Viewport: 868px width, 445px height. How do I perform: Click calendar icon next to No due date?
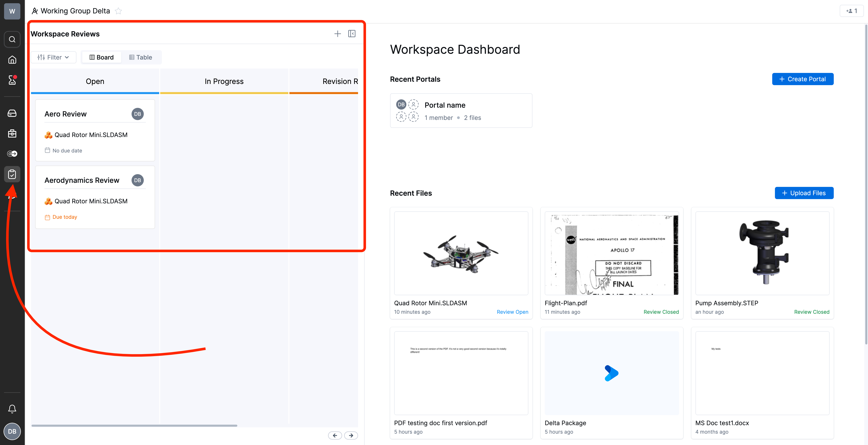pyautogui.click(x=47, y=150)
